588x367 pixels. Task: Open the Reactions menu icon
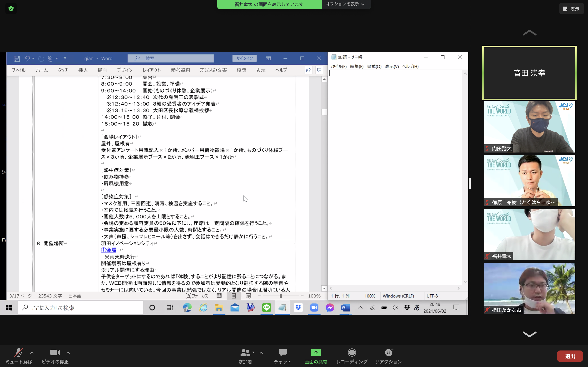coord(389,353)
